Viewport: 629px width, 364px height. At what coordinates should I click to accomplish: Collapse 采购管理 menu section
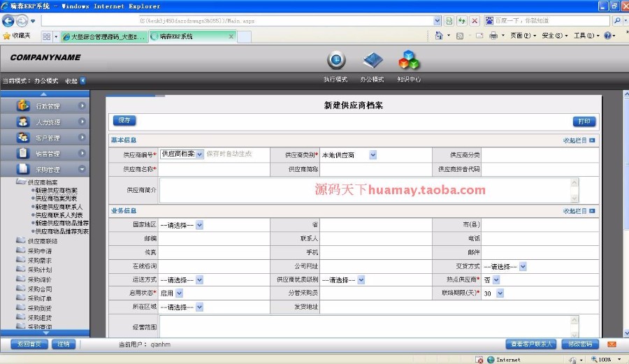coord(45,169)
